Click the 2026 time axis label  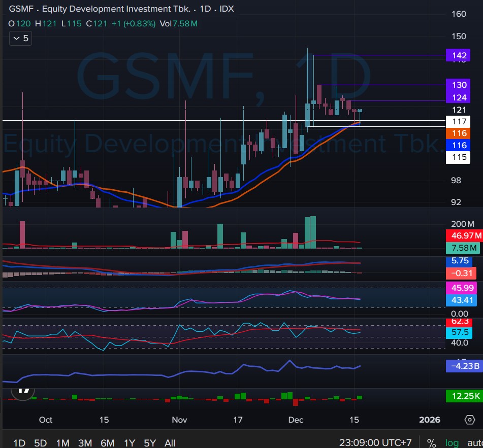pos(430,420)
